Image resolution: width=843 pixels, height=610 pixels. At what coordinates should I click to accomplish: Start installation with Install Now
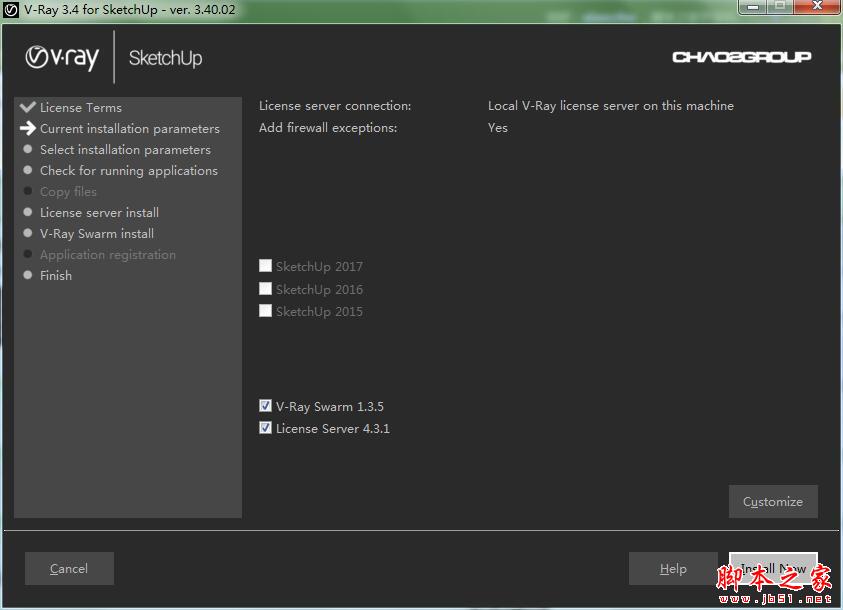(x=773, y=569)
